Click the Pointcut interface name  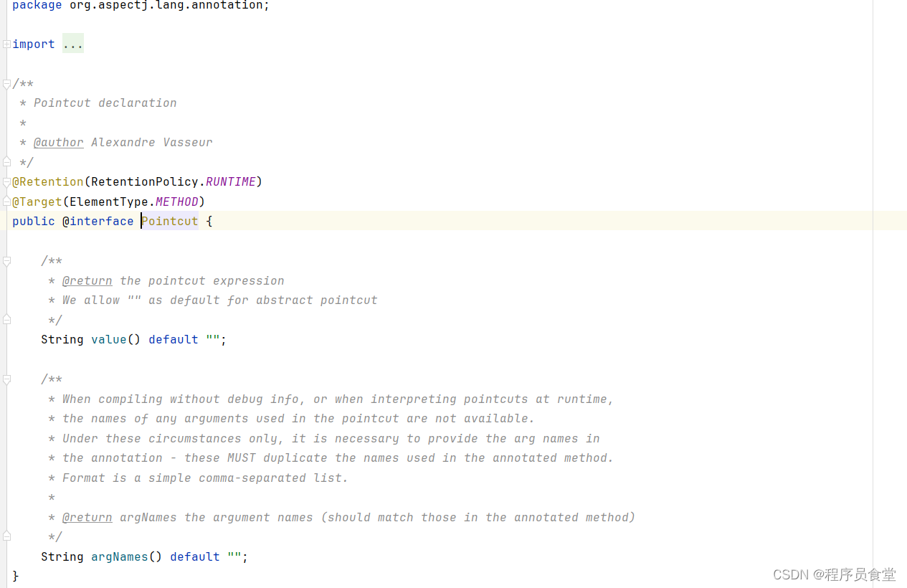click(170, 221)
